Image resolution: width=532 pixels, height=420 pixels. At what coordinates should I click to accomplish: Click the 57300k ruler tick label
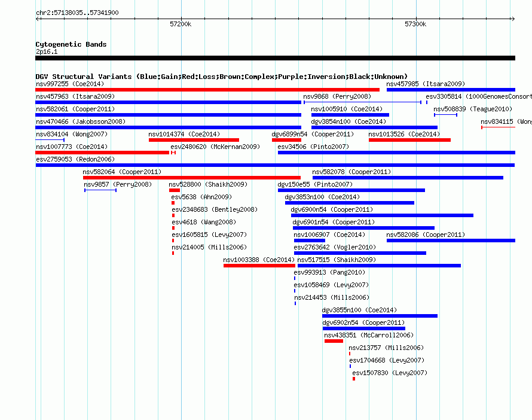[415, 24]
